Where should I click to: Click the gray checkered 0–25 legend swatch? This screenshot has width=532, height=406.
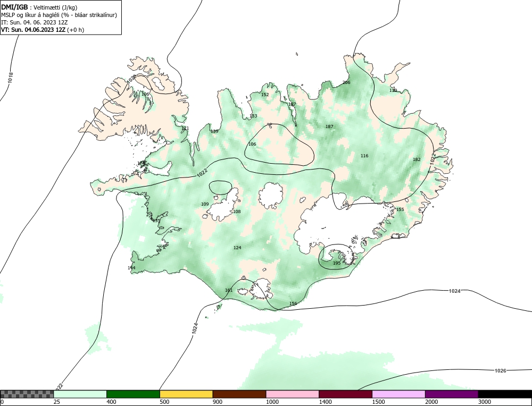tap(27, 394)
